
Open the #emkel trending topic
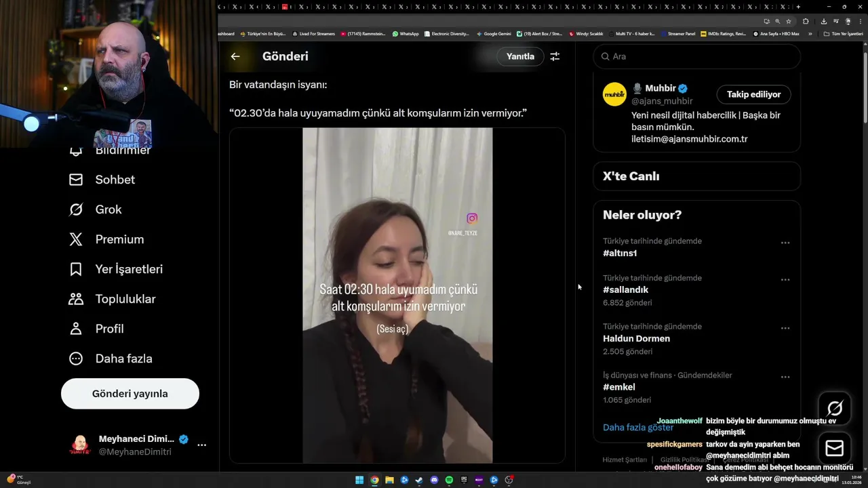tap(619, 387)
